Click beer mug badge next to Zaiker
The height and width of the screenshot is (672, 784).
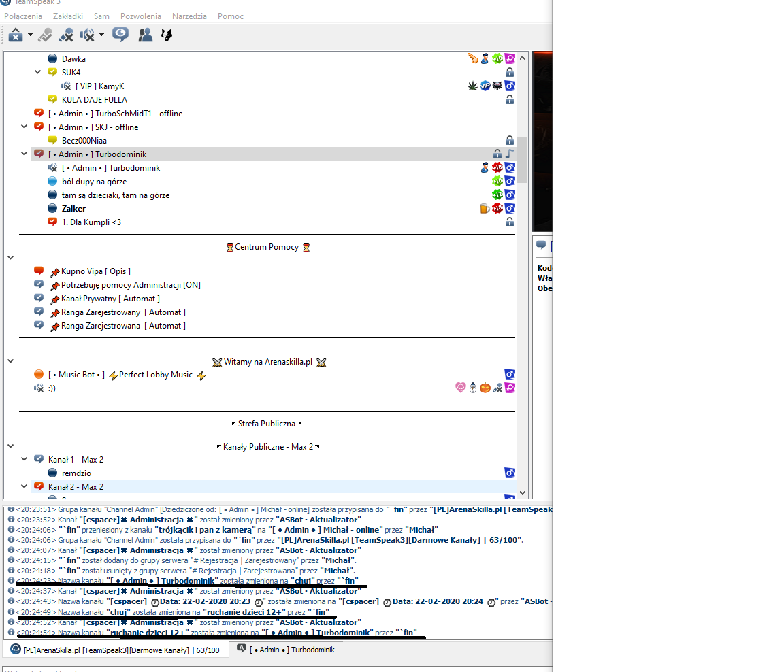click(x=485, y=208)
